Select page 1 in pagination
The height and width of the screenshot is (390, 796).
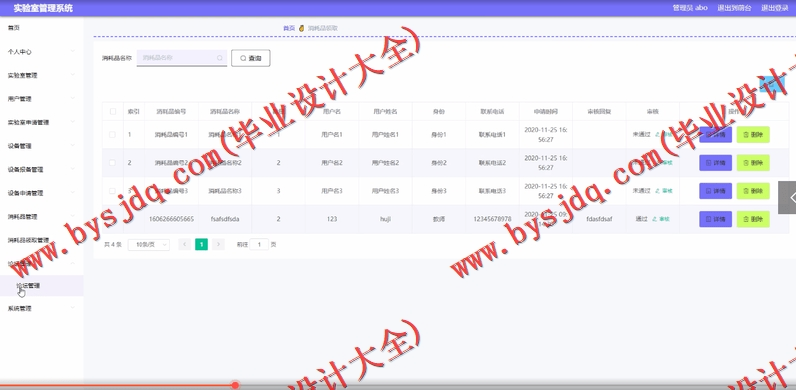tap(202, 244)
